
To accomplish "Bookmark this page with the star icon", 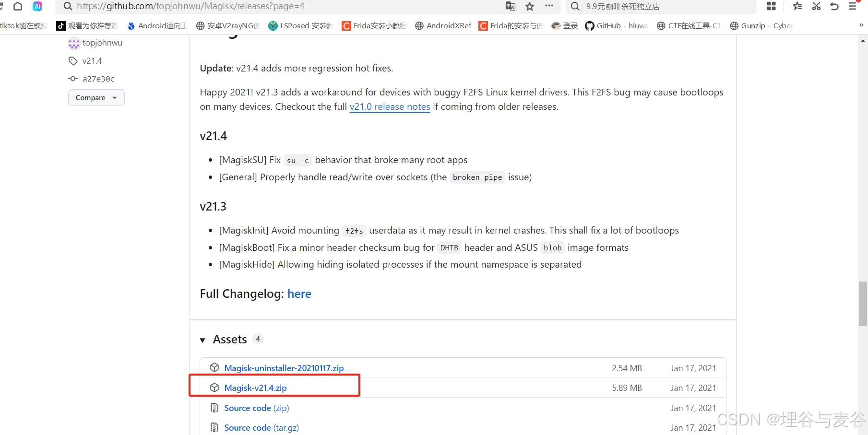I will 530,6.
